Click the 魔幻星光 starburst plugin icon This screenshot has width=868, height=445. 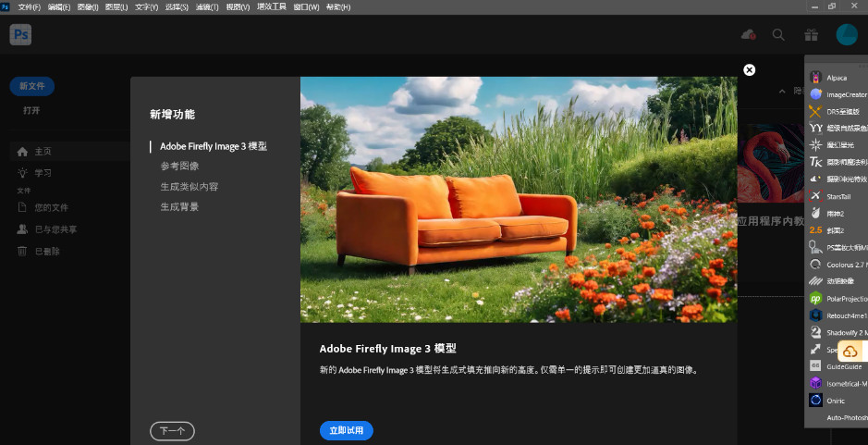(815, 145)
